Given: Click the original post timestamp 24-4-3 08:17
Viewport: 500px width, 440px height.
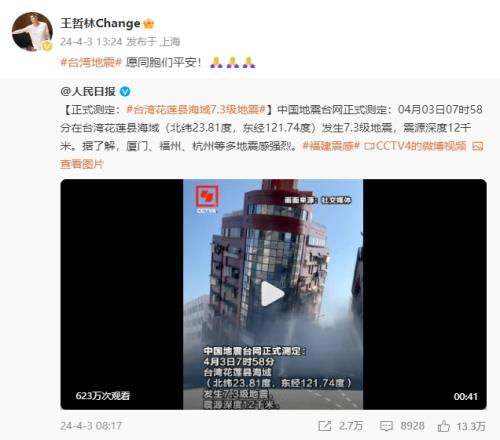Looking at the screenshot, I should pos(91,426).
